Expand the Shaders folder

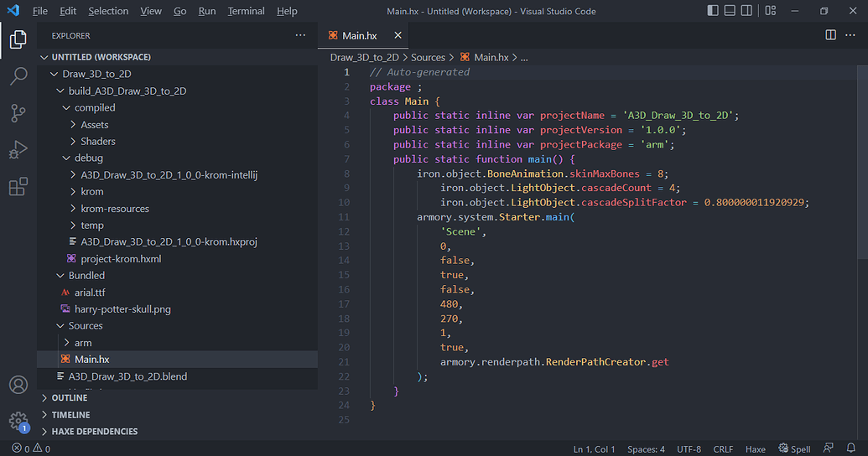177,141
